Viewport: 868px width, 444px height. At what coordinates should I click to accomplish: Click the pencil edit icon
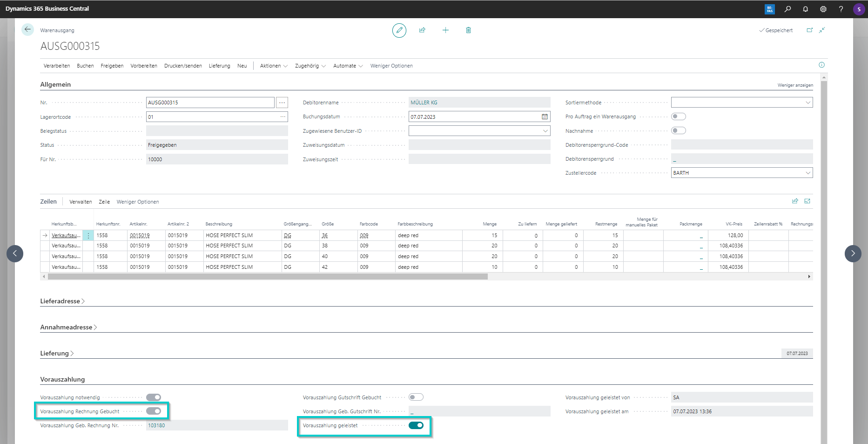(x=399, y=30)
